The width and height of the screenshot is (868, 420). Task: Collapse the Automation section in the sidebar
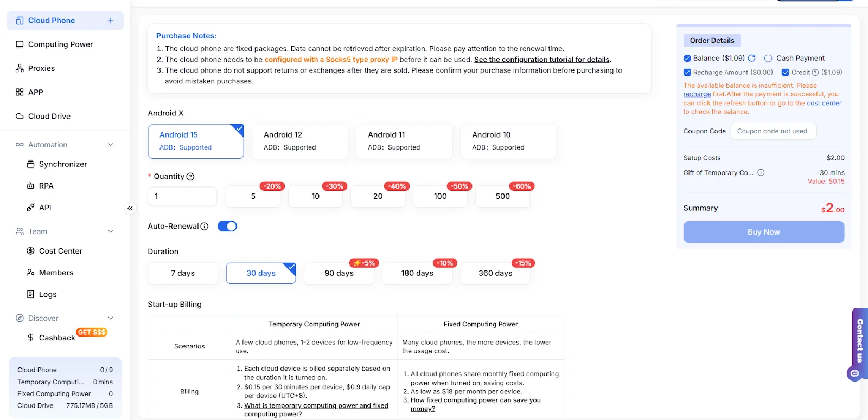pyautogui.click(x=111, y=145)
